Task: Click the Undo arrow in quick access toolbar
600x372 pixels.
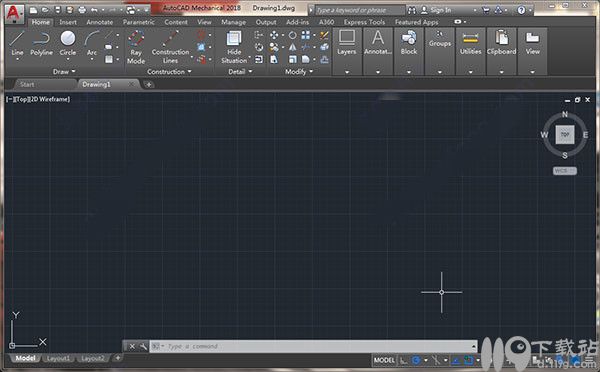Action: [94, 10]
